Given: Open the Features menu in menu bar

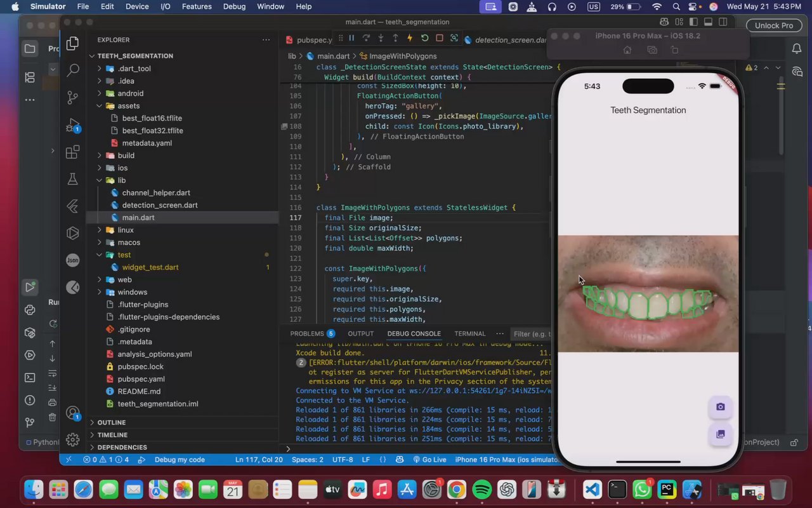Looking at the screenshot, I should pyautogui.click(x=197, y=6).
